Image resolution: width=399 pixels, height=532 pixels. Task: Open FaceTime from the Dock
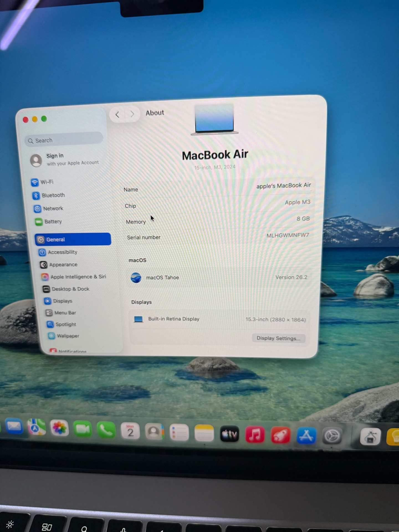click(x=83, y=429)
